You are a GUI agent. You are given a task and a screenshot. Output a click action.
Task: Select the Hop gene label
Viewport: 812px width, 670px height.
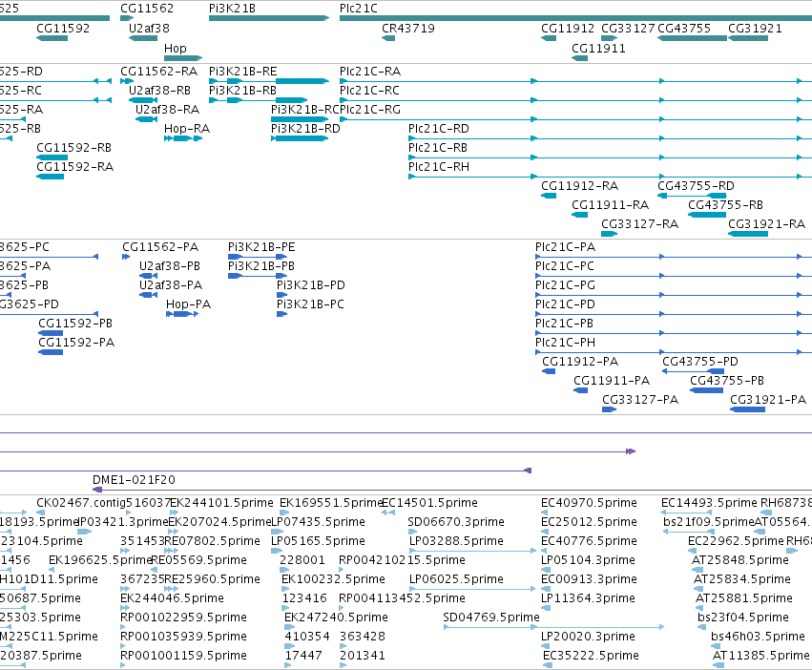[x=175, y=48]
